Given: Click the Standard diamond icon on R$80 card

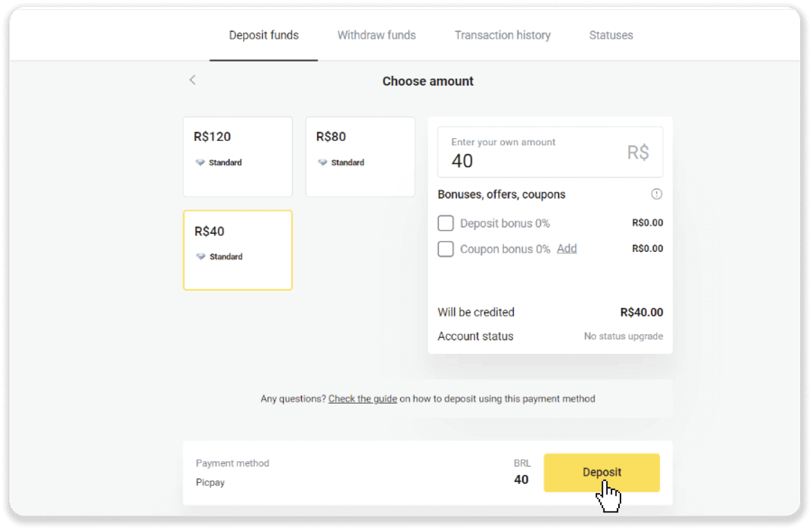Looking at the screenshot, I should click(x=323, y=162).
